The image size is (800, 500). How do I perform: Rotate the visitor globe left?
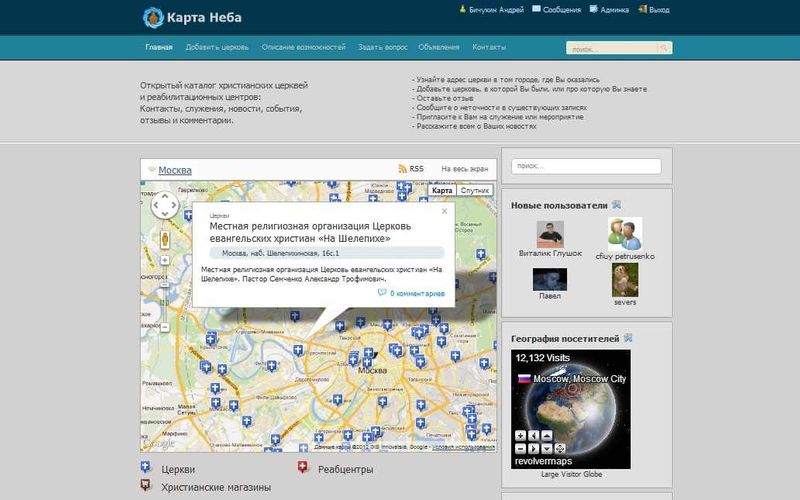click(x=534, y=436)
